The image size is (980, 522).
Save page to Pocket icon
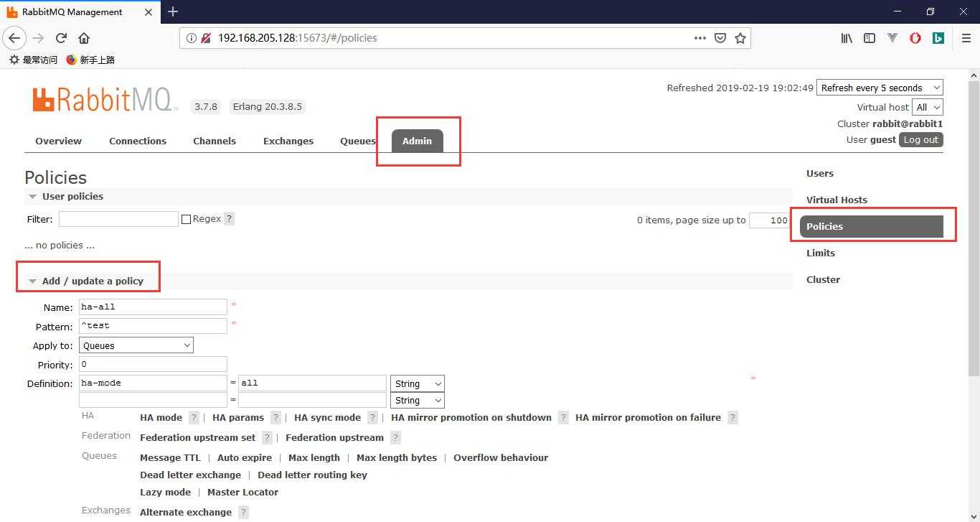tap(720, 38)
